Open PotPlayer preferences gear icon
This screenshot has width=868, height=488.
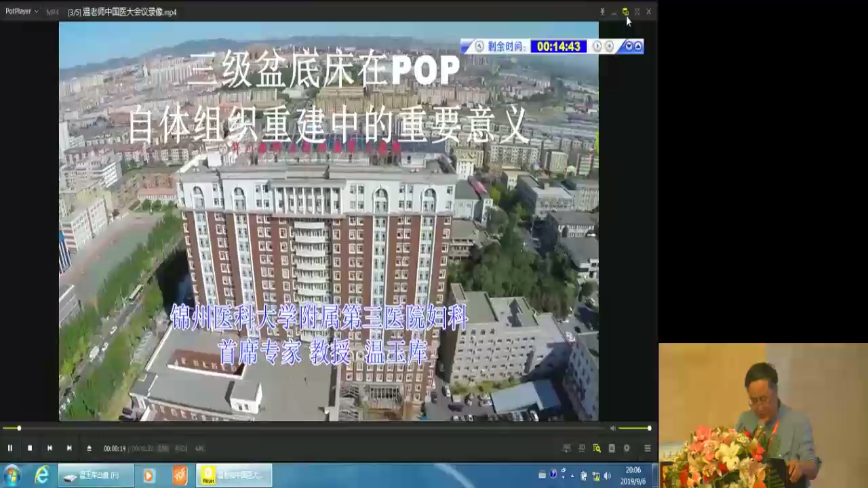[x=627, y=448]
